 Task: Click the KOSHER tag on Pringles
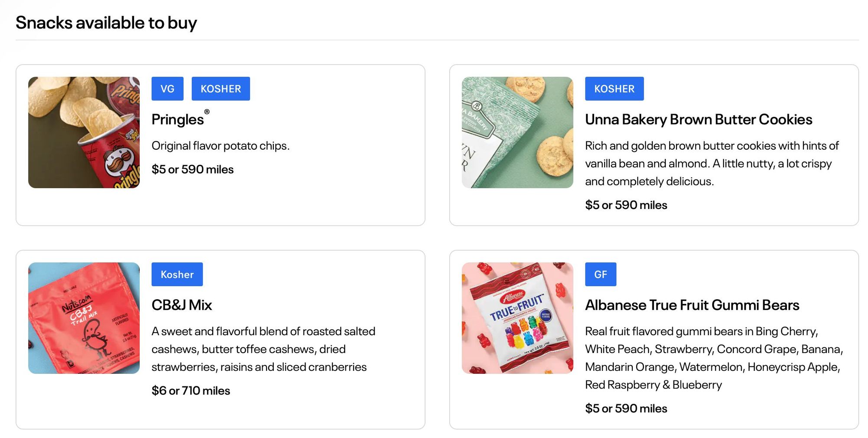221,88
